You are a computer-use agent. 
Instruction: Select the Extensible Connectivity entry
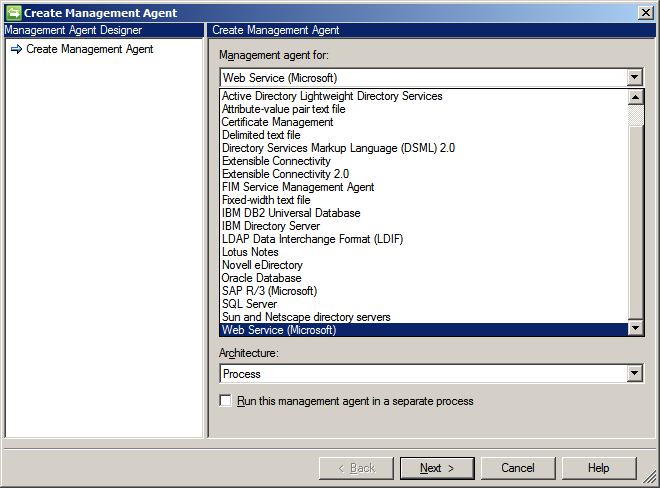point(424,161)
